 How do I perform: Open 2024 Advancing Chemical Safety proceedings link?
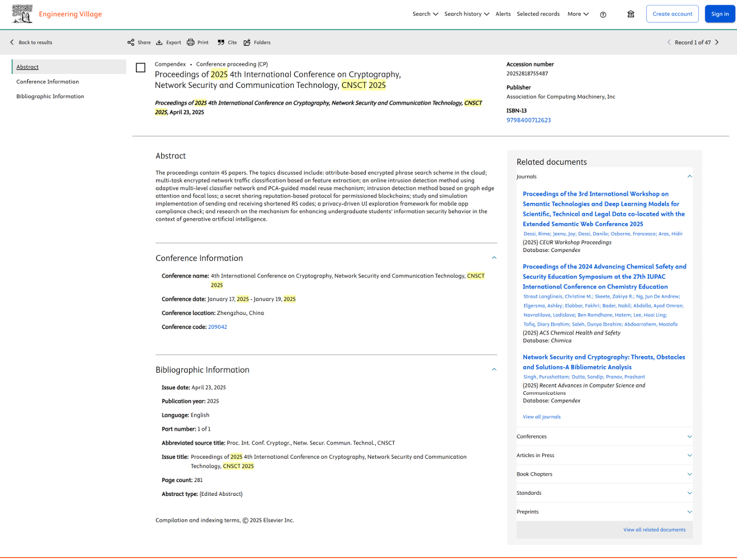(x=605, y=276)
